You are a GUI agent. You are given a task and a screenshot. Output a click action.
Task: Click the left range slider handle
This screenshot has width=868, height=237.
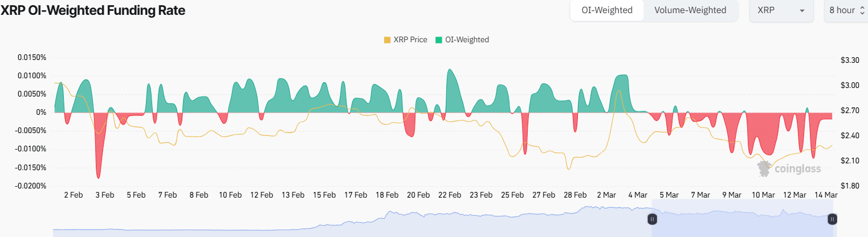tap(653, 219)
